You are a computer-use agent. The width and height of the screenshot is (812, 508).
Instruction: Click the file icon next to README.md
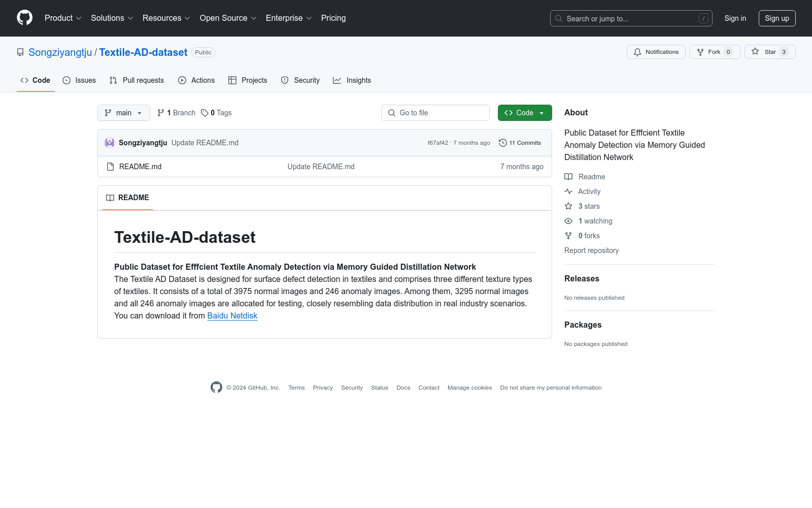(110, 167)
